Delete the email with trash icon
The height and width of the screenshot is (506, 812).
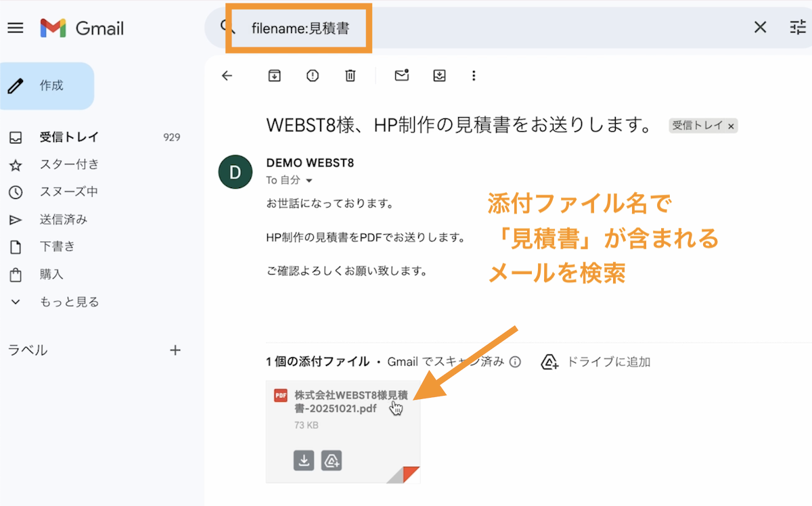coord(350,76)
